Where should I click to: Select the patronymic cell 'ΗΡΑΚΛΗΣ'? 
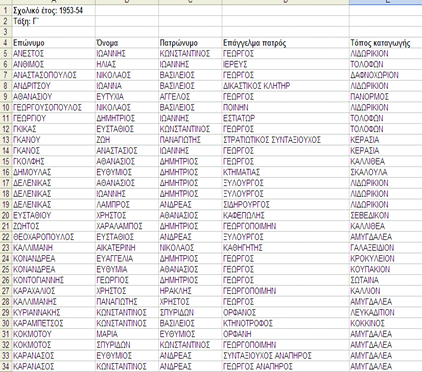tap(190, 291)
